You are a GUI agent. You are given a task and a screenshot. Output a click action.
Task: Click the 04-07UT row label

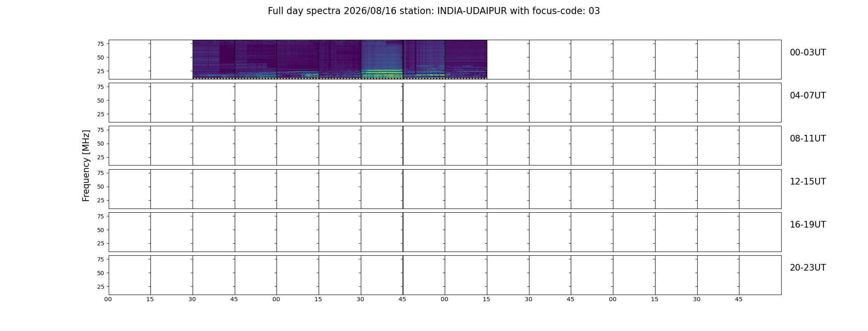[x=808, y=96]
